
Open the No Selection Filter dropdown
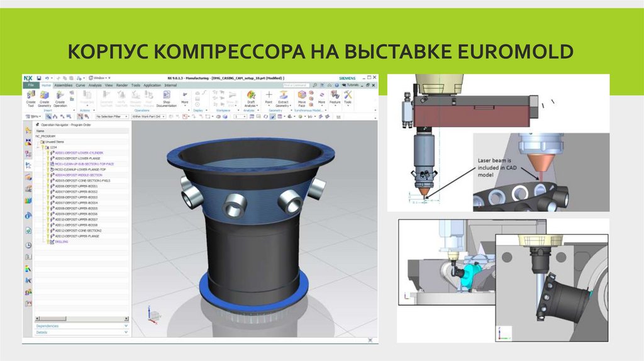click(x=112, y=116)
